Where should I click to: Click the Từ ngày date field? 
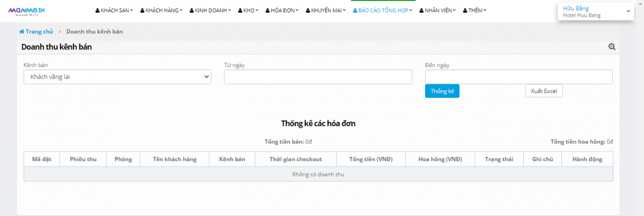click(318, 77)
